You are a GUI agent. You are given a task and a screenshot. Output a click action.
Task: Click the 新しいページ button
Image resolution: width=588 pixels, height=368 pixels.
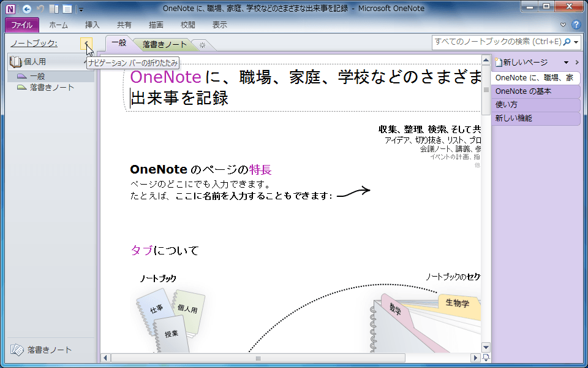point(521,63)
